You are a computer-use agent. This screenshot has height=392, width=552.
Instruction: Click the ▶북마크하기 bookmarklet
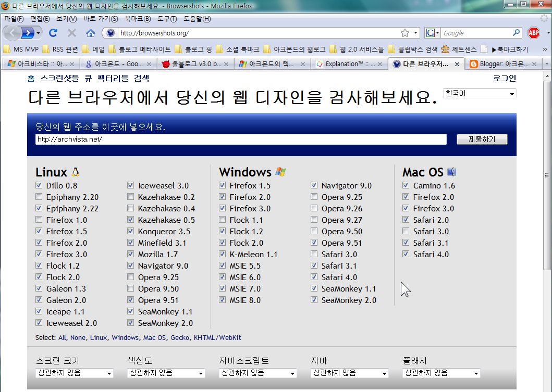(505, 49)
